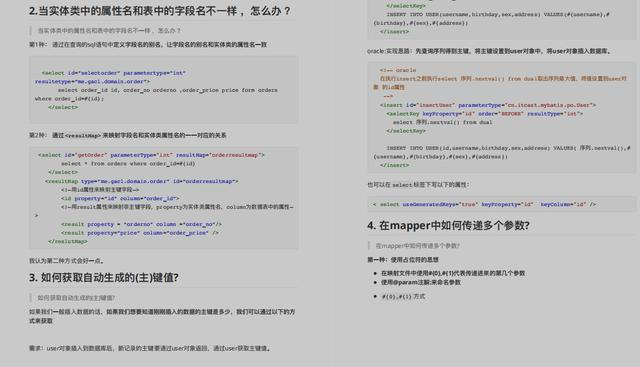Viewport: 640px width, 367px height.
Task: Click code line result property="orderno"
Action: 141,224
